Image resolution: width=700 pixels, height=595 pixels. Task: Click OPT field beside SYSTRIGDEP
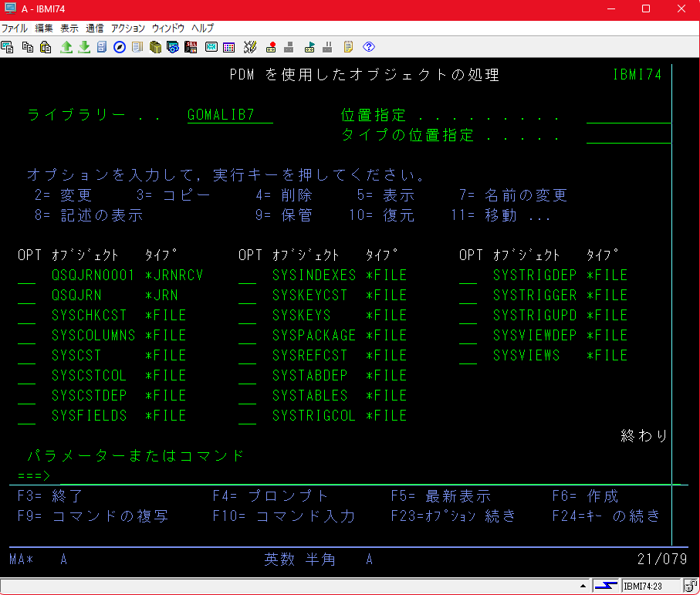click(x=468, y=276)
